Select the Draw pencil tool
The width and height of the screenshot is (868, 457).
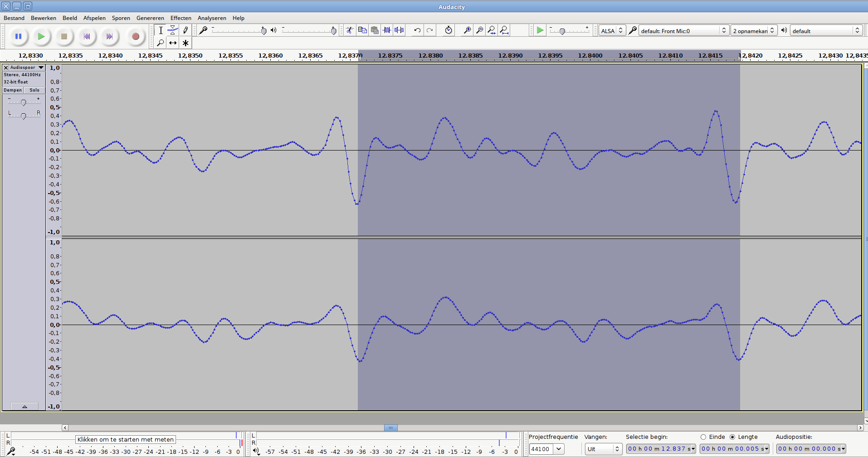click(x=185, y=30)
